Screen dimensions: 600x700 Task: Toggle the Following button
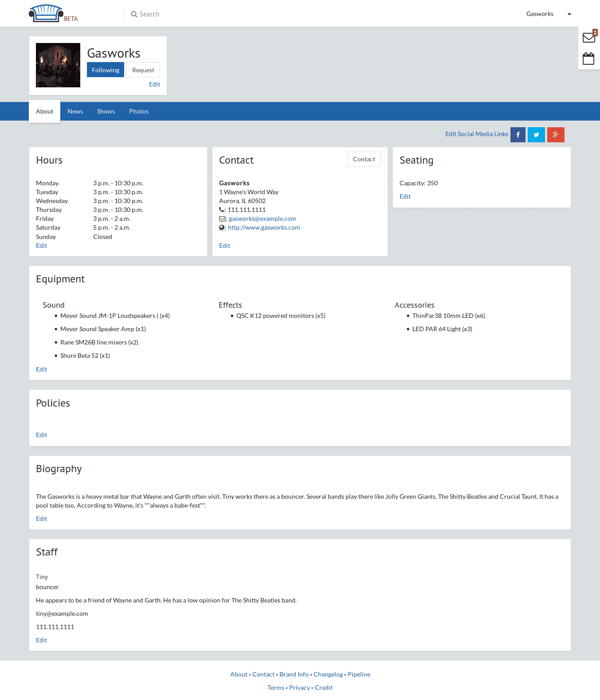106,70
